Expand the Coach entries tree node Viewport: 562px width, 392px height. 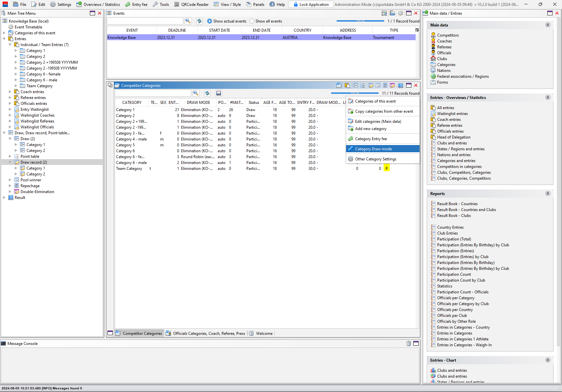click(x=10, y=92)
